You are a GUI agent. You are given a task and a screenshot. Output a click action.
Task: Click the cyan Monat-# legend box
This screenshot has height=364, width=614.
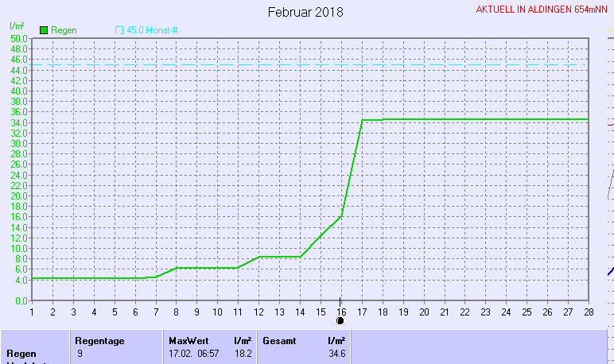119,30
